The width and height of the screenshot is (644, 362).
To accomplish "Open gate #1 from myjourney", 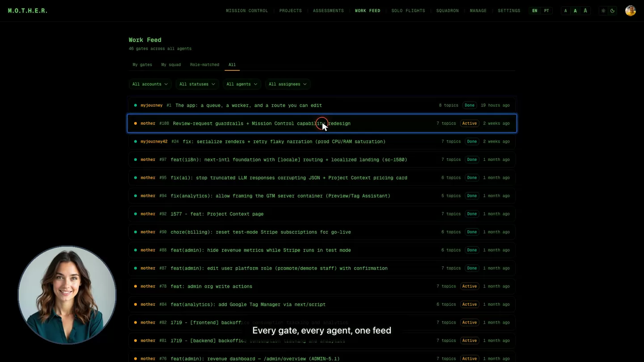I will tap(322, 105).
